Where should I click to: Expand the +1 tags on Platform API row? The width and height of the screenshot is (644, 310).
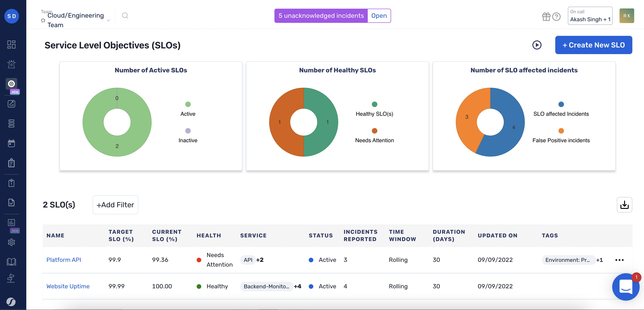click(x=599, y=260)
